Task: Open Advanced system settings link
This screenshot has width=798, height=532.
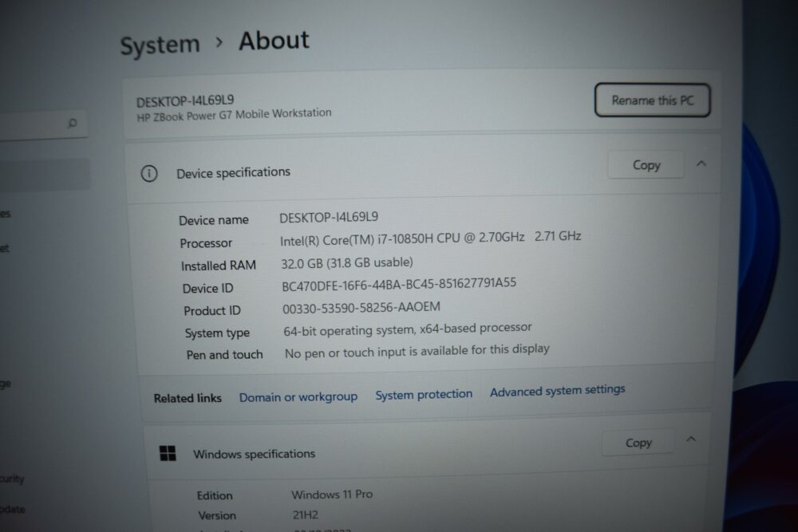Action: click(x=557, y=391)
